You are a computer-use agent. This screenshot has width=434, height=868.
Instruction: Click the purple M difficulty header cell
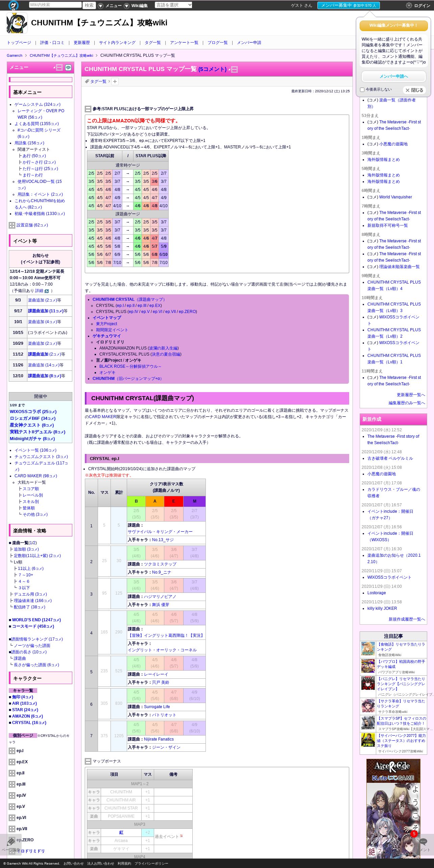(194, 501)
